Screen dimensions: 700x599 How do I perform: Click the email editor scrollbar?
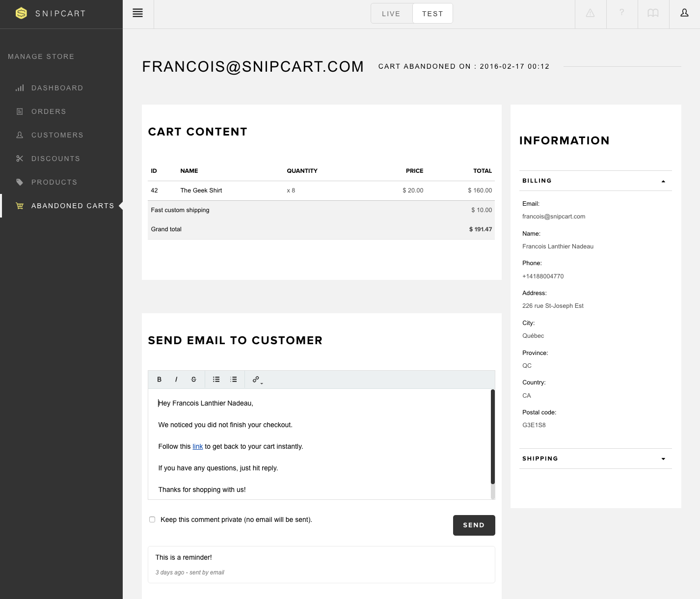[x=493, y=437]
